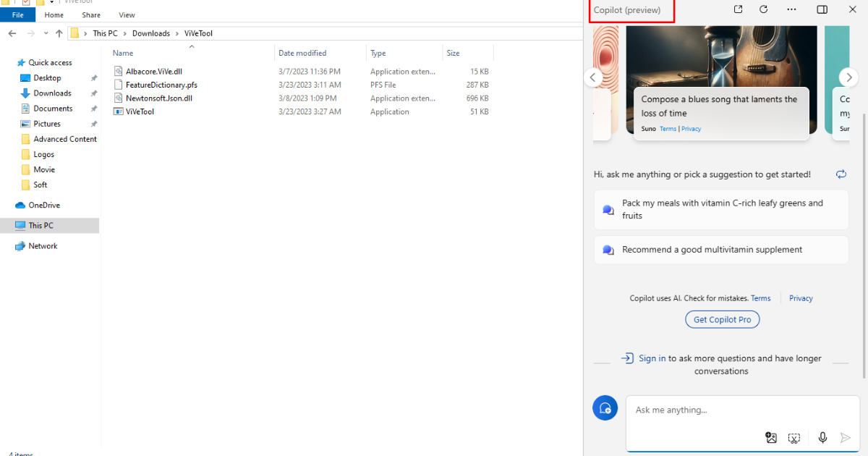Open Advanced Content folder in sidebar

pos(65,139)
